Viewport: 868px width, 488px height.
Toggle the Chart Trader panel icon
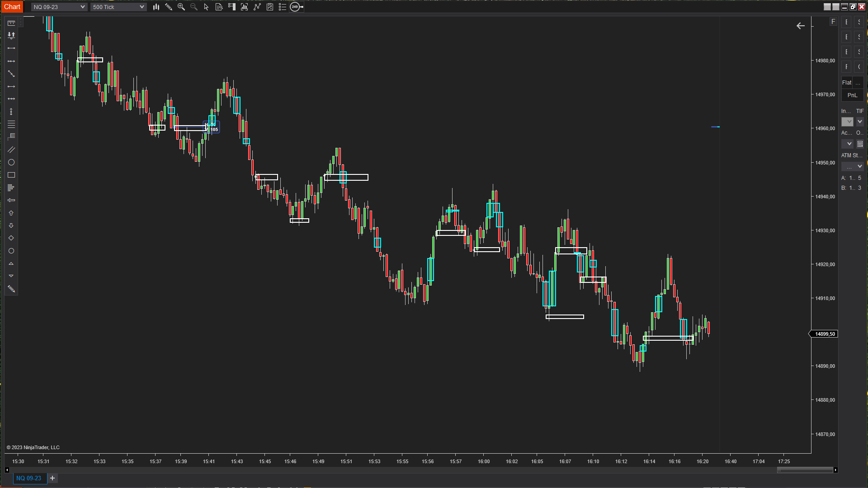tap(232, 7)
